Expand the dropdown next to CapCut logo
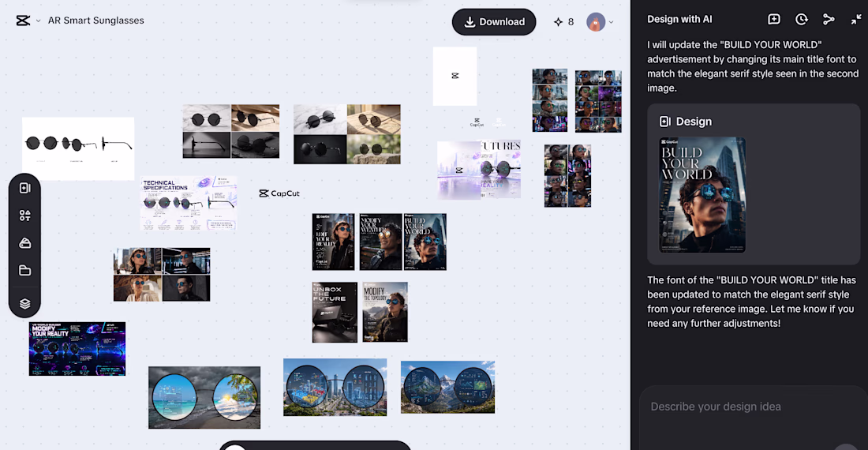Image resolution: width=868 pixels, height=450 pixels. tap(38, 21)
